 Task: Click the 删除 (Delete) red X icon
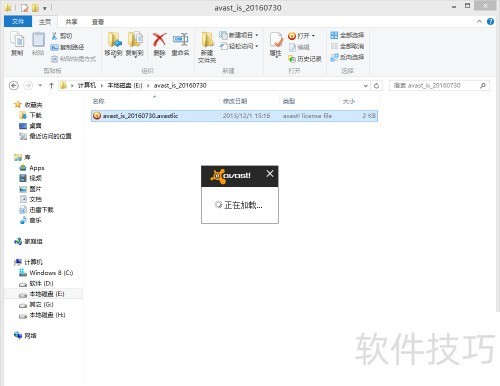click(x=159, y=44)
